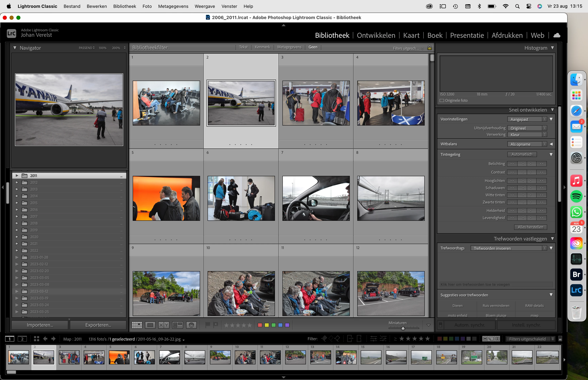Toggle filter switch next to Filters uitgeschakeld
Viewport: 588px width, 380px height.
click(560, 339)
